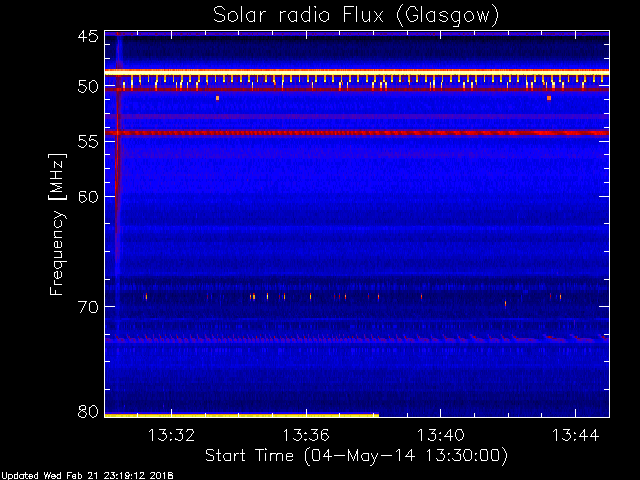Click the 'Start Time (04-May-14 13:30:00)' label

pyautogui.click(x=356, y=456)
